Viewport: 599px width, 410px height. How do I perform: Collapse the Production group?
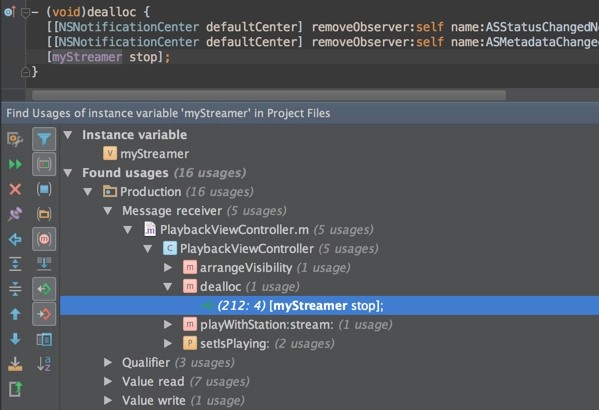(x=88, y=192)
